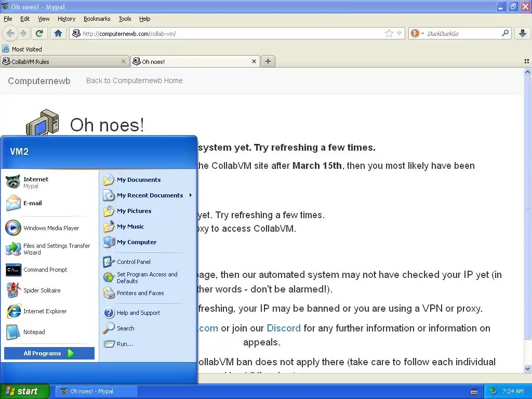Viewport: 532px width, 399px height.
Task: Open Set Program Access and Defaults
Action: click(148, 277)
